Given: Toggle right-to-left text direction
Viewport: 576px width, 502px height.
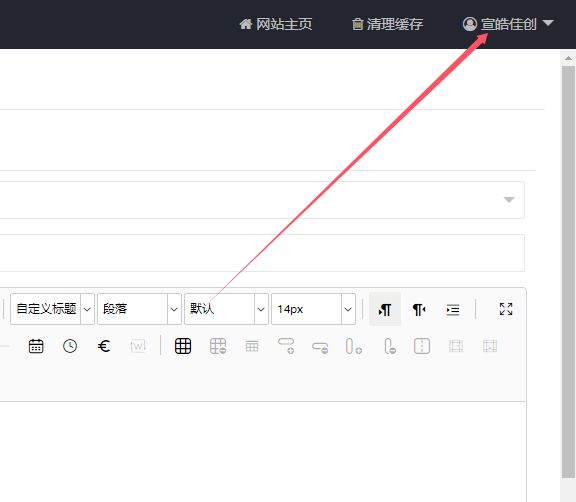Looking at the screenshot, I should [419, 310].
